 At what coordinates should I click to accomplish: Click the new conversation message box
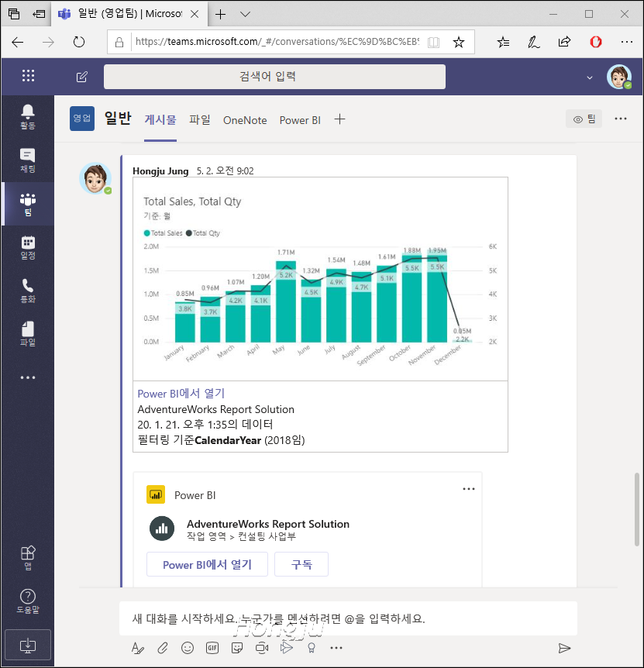click(x=348, y=618)
